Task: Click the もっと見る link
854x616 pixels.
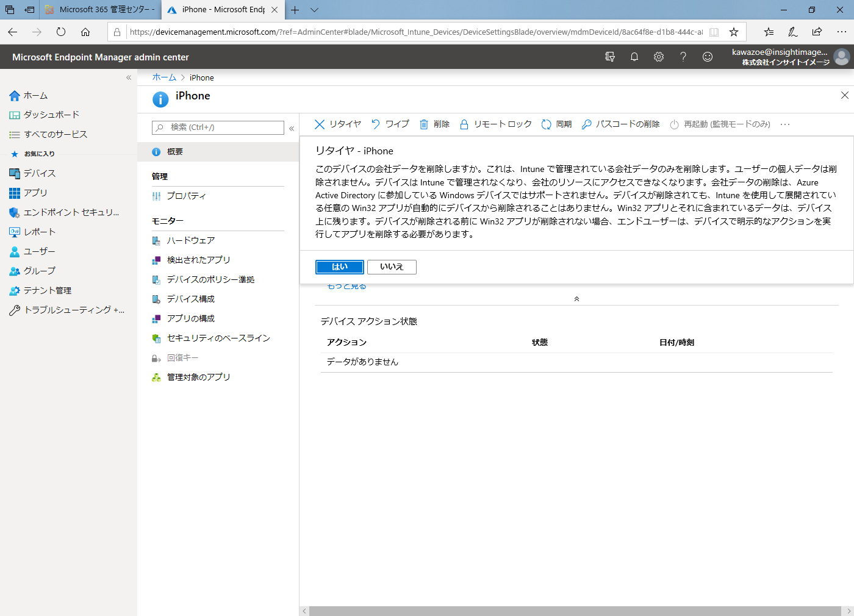Action: tap(346, 286)
